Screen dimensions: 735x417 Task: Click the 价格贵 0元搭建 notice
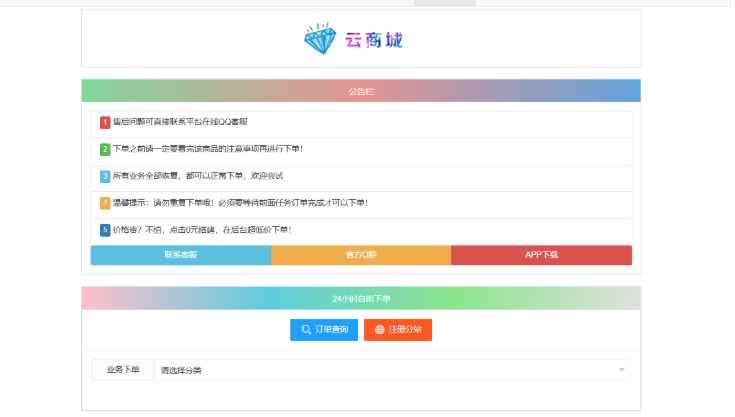pyautogui.click(x=202, y=230)
